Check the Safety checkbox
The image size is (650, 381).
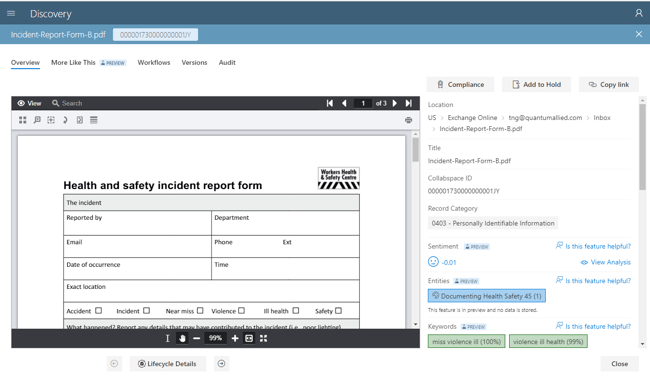(x=339, y=311)
